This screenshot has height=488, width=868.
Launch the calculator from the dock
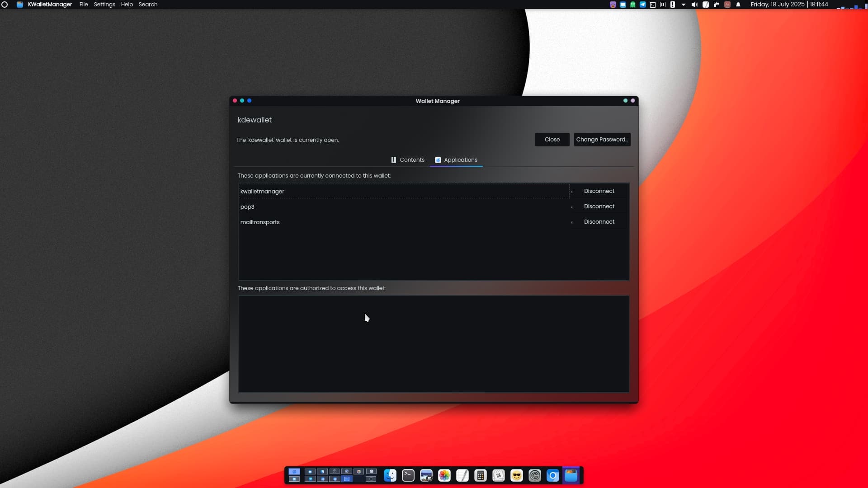point(481,475)
